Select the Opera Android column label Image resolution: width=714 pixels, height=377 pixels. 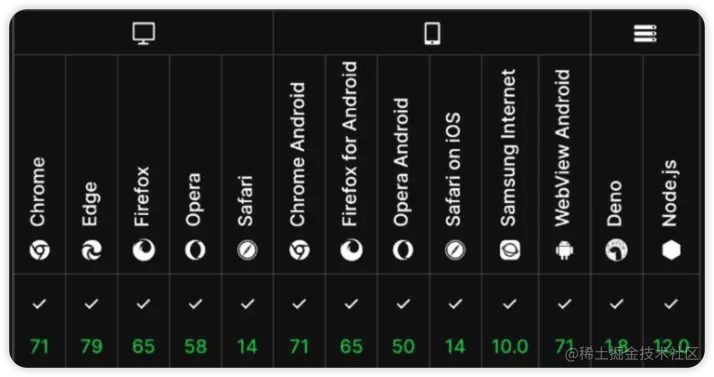point(403,163)
